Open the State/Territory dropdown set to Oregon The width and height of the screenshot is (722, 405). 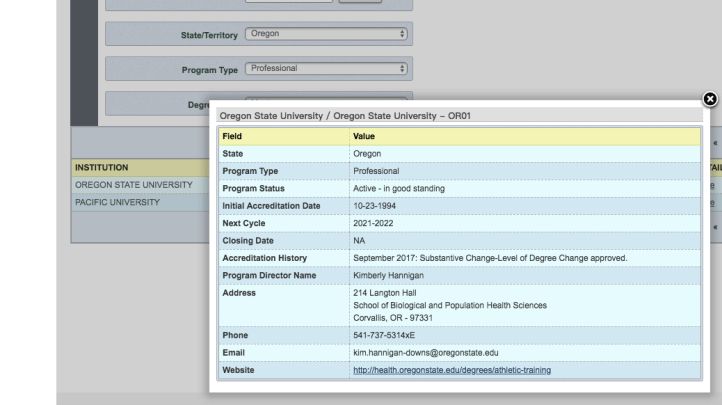point(326,34)
